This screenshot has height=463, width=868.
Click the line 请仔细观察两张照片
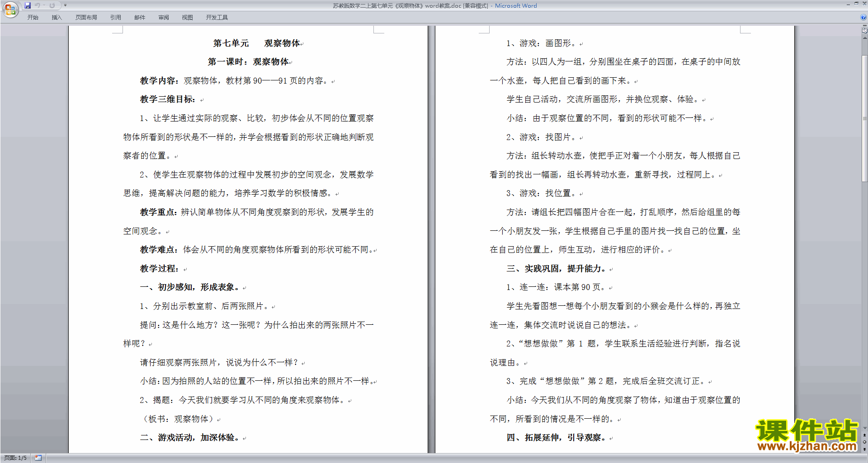(178, 363)
